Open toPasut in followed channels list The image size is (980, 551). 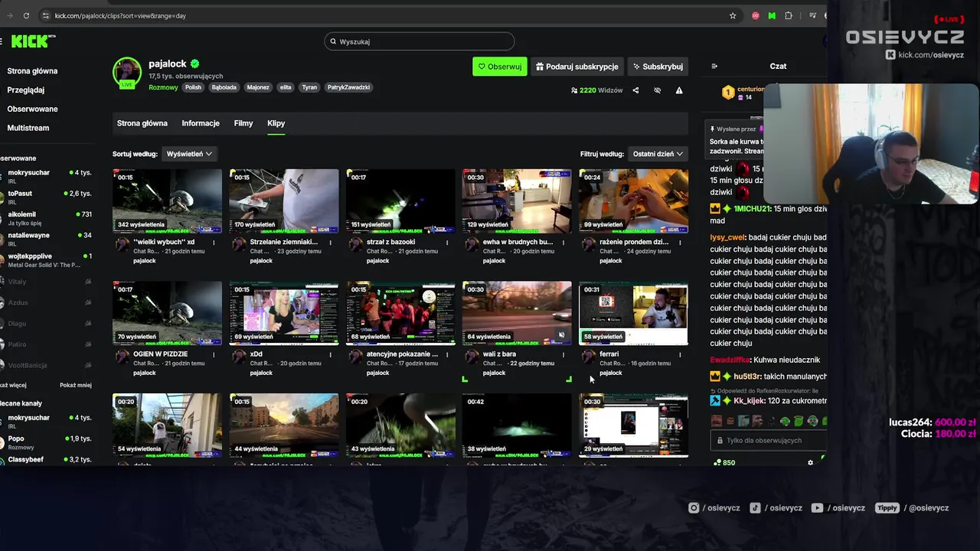coord(46,197)
